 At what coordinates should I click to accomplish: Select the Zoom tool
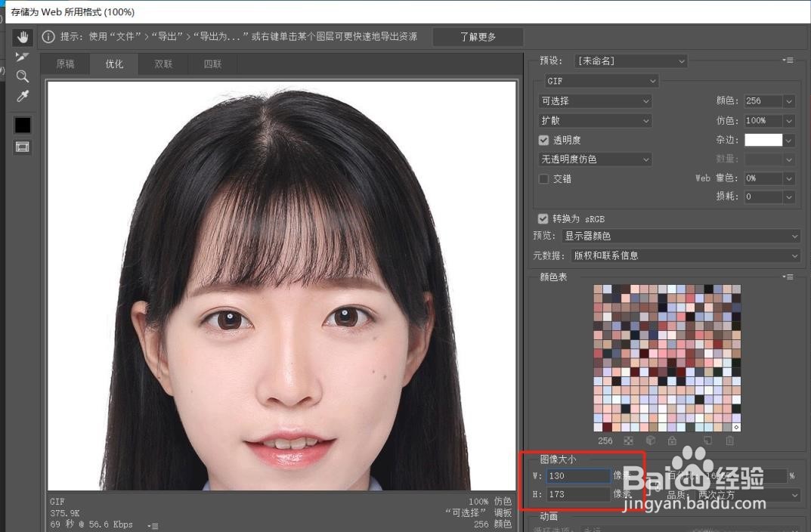[x=22, y=76]
